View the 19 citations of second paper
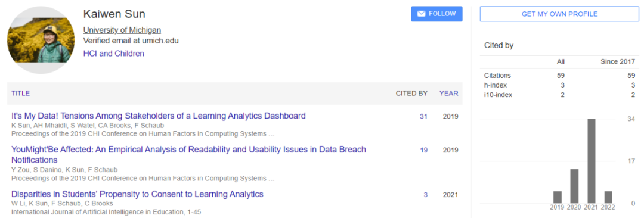This screenshot has width=644, height=218. [x=423, y=150]
